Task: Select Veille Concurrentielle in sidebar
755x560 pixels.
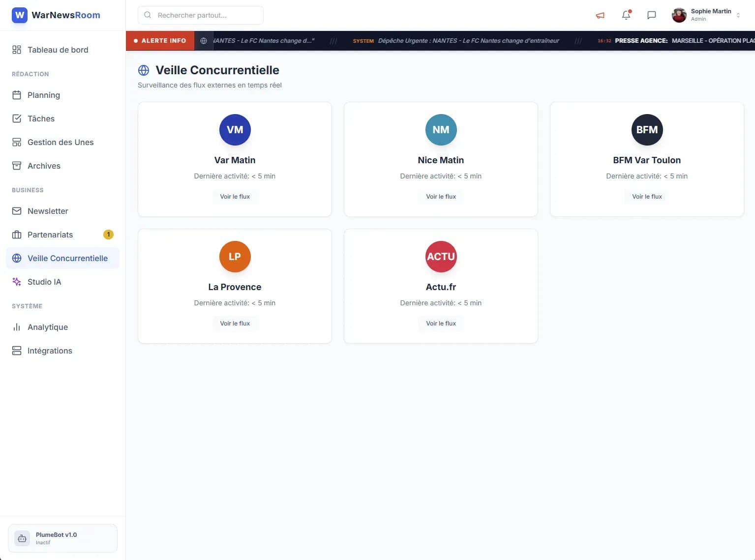Action: point(62,258)
